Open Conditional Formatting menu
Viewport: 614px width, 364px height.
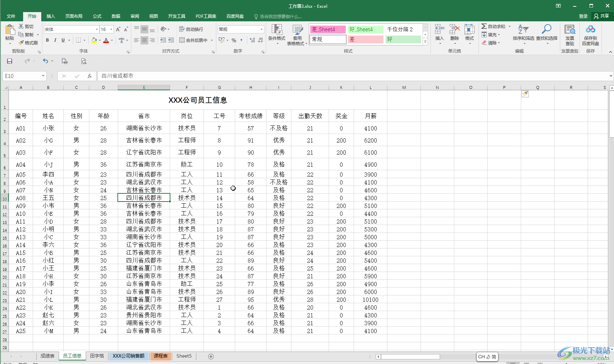pos(277,34)
